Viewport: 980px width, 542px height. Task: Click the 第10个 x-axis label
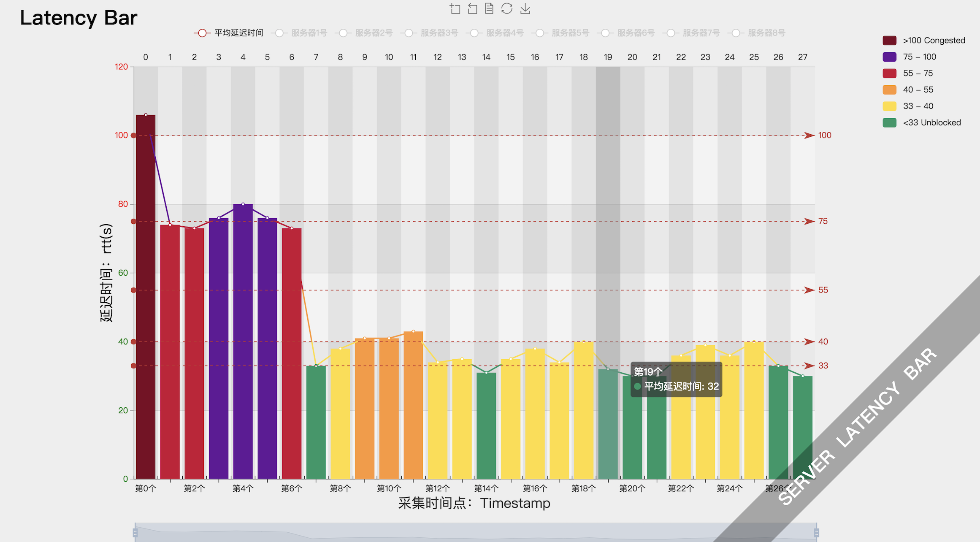coord(389,488)
